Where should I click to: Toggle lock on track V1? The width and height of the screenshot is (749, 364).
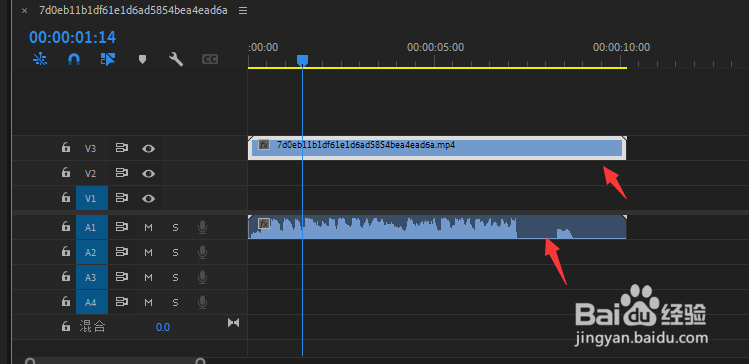pyautogui.click(x=65, y=197)
